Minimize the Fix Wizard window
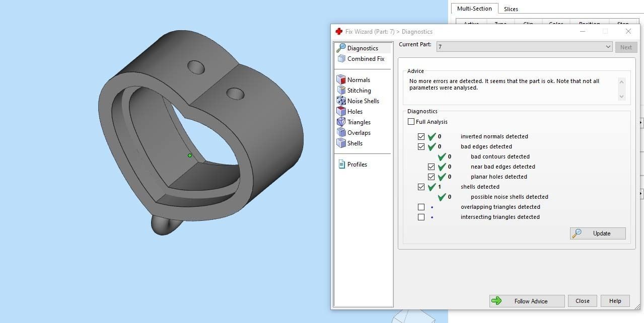This screenshot has width=644, height=323. coord(582,31)
